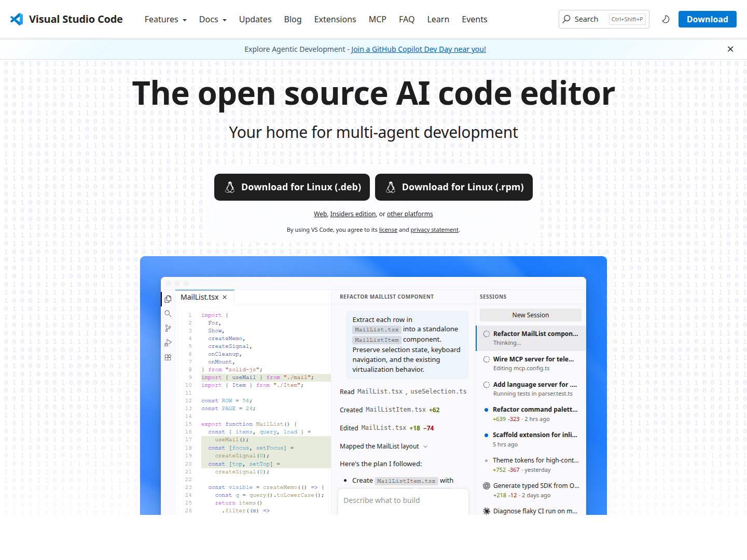
Task: Click the Created MailListItem.tsx +62 line
Action: [x=390, y=410]
